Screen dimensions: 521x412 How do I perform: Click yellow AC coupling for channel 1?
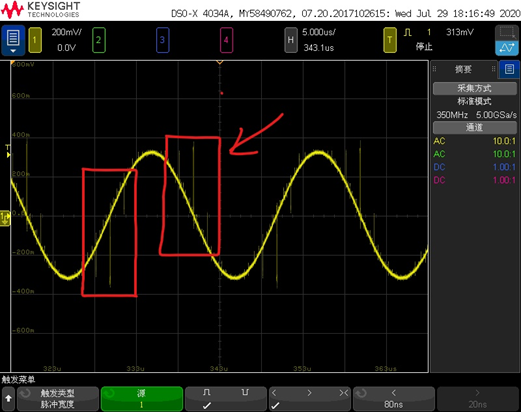point(439,141)
